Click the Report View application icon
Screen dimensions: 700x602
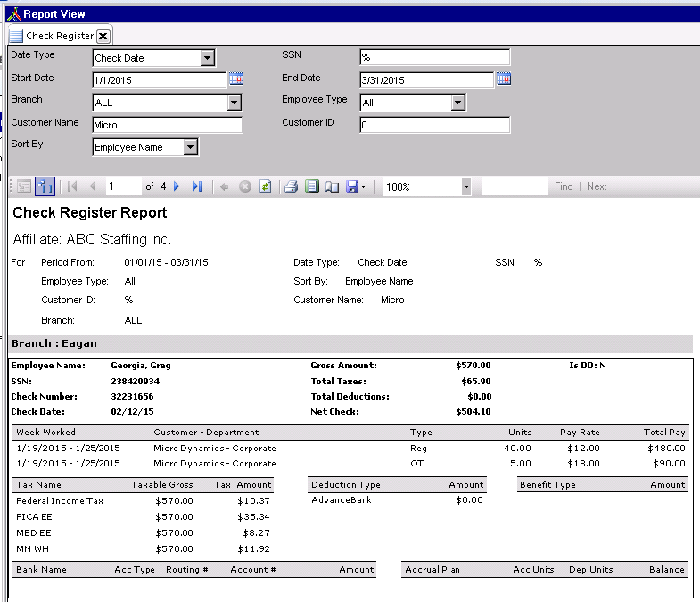(14, 14)
